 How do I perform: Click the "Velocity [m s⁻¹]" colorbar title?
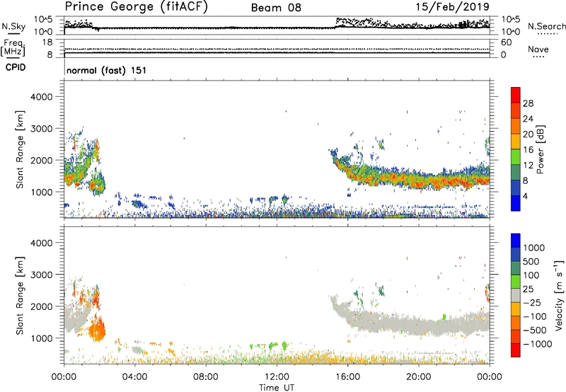(559, 295)
